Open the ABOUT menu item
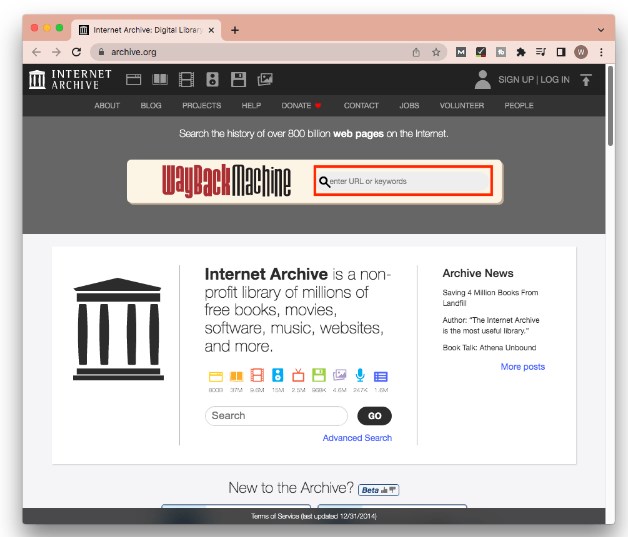This screenshot has width=628, height=537. [x=107, y=106]
